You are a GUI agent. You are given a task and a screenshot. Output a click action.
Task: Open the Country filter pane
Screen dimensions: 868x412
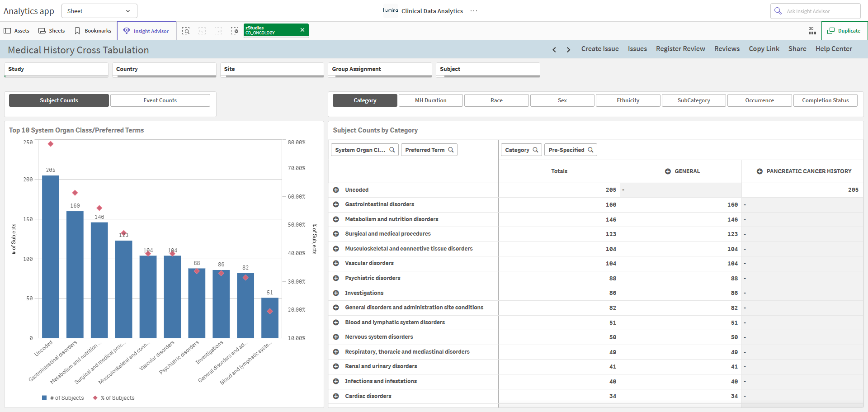click(x=165, y=70)
